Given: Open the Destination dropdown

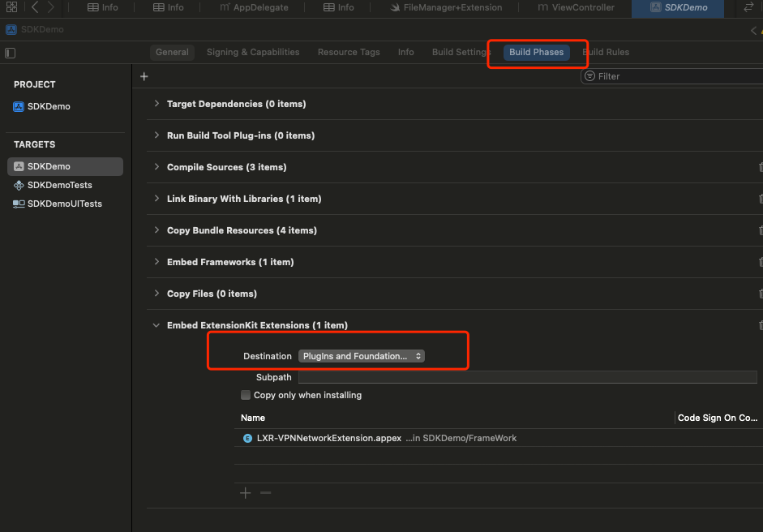Looking at the screenshot, I should pos(362,356).
